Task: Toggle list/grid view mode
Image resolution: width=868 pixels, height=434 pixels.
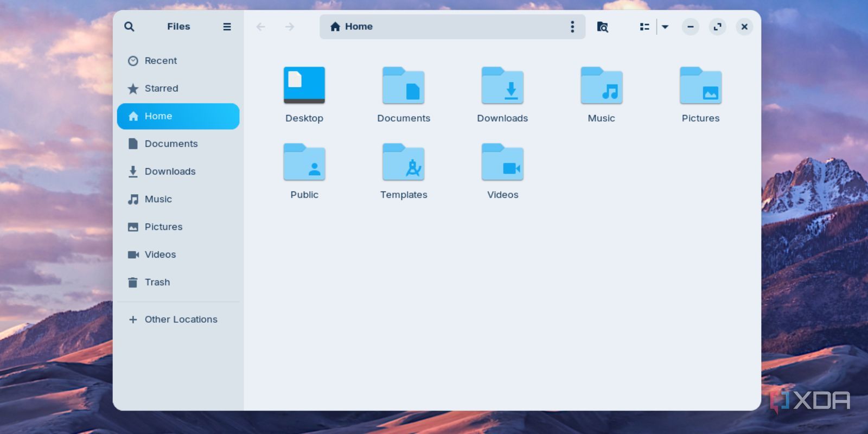Action: 644,27
